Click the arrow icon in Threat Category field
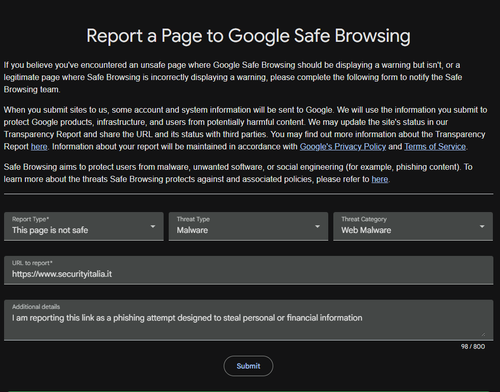This screenshot has height=392, width=500. [x=482, y=227]
